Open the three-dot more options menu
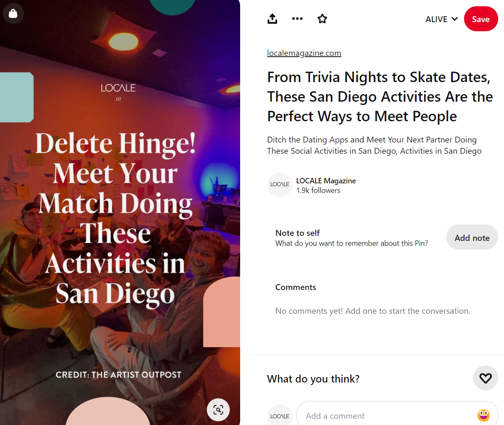504x425 pixels. tap(297, 19)
